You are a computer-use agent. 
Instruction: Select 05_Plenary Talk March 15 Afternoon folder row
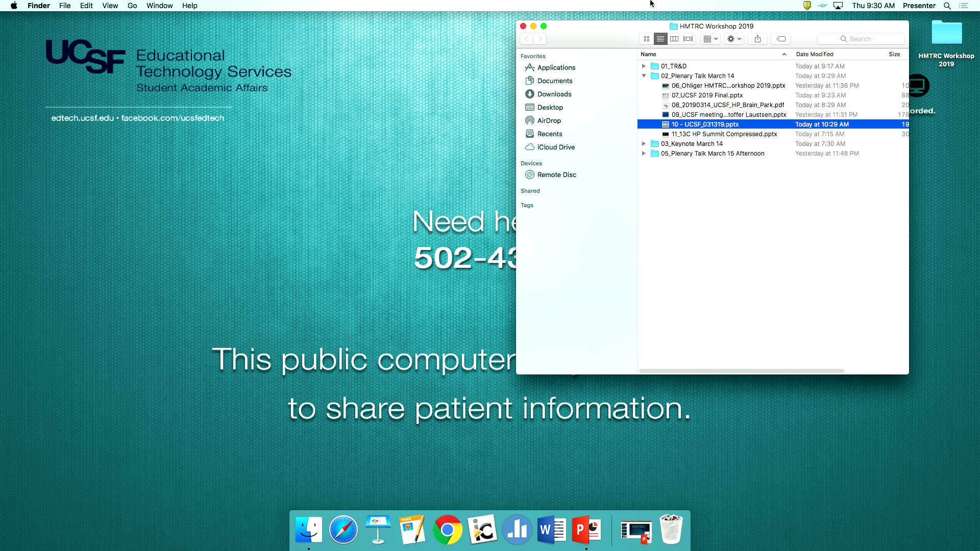773,154
